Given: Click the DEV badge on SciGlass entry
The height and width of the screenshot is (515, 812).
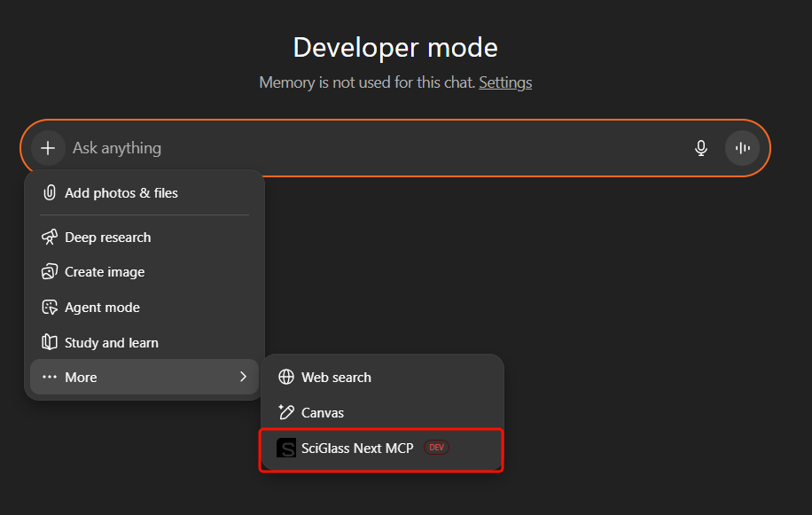Looking at the screenshot, I should (436, 449).
